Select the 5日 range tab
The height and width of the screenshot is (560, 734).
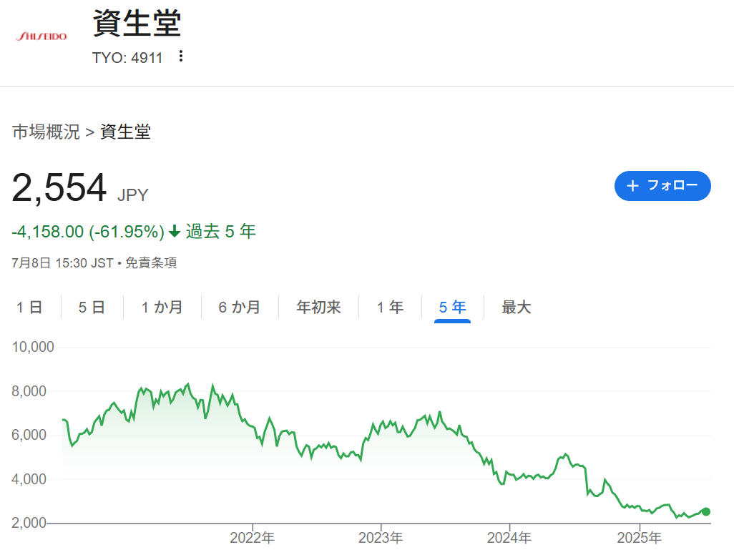coord(92,308)
